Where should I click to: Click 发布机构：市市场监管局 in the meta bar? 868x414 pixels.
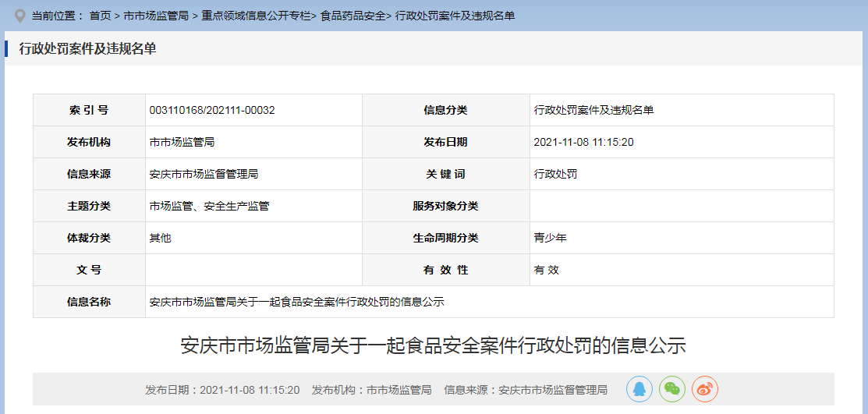(371, 390)
